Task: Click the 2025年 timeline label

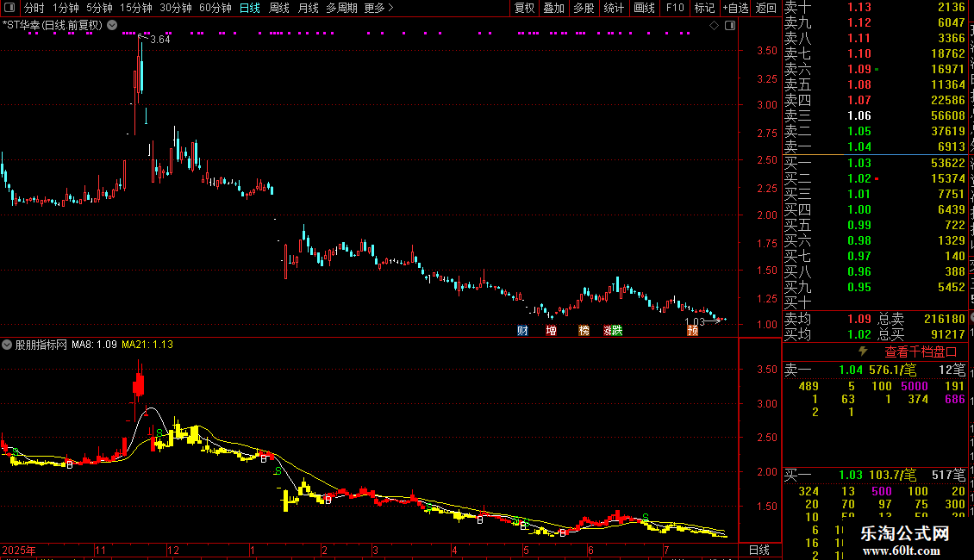Action: point(19,550)
